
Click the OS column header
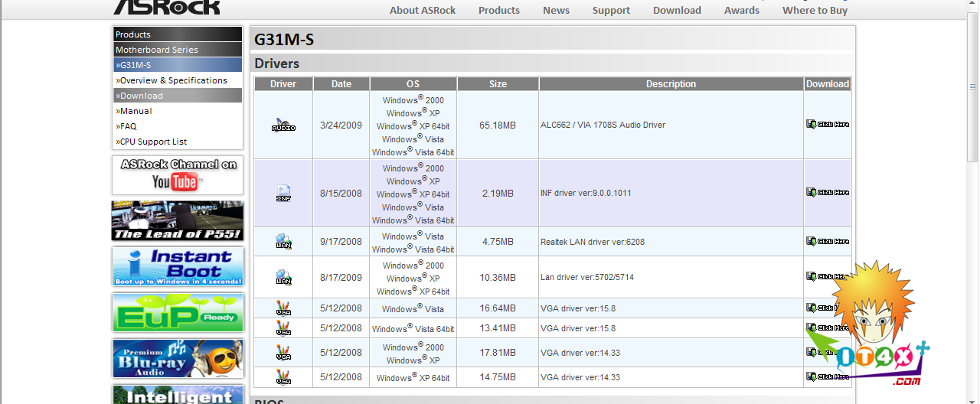(x=413, y=84)
